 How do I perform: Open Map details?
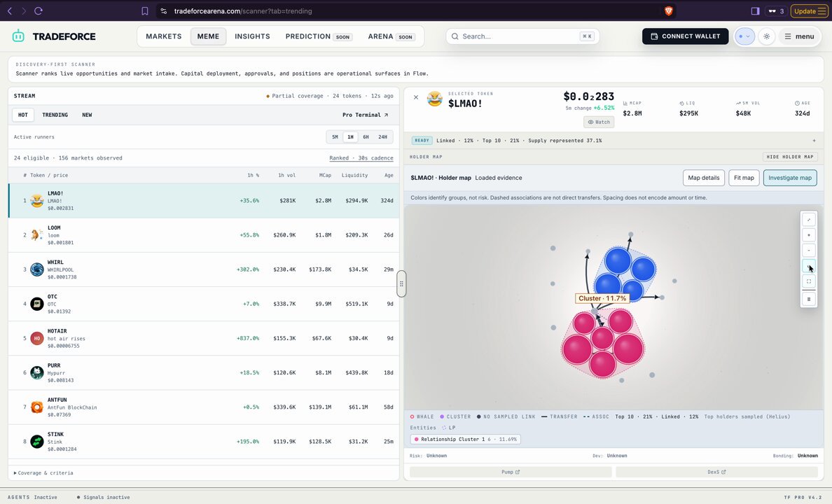click(704, 178)
